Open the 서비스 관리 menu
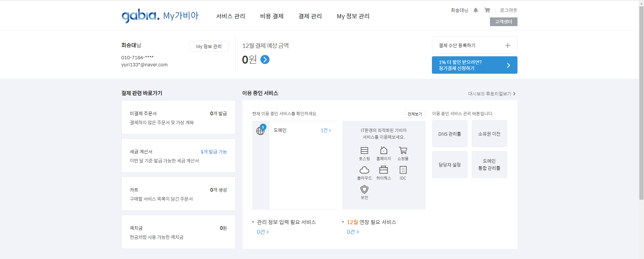644x259 pixels. (231, 16)
